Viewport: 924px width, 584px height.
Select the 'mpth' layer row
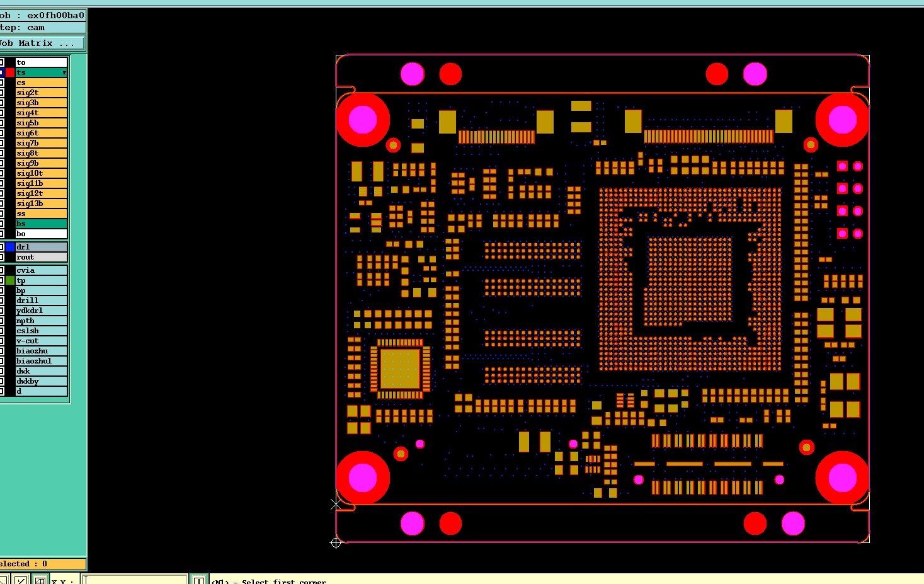(x=42, y=321)
